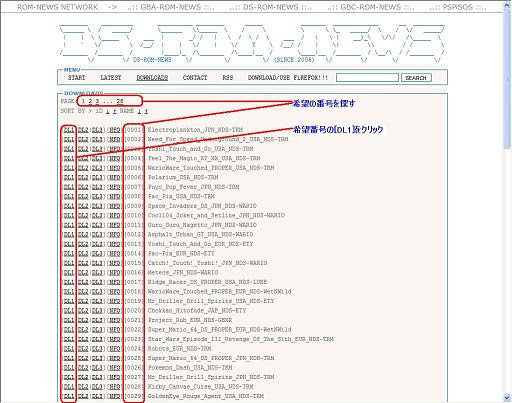This screenshot has width=512, height=403.
Task: Select the Robots_EUR_NDS-TRM title text
Action: coord(180,349)
